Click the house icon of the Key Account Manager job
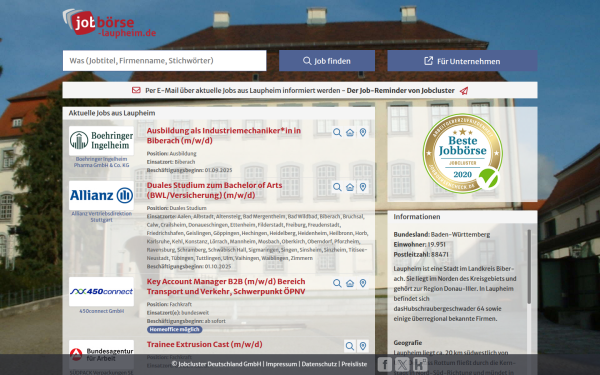 coord(350,283)
